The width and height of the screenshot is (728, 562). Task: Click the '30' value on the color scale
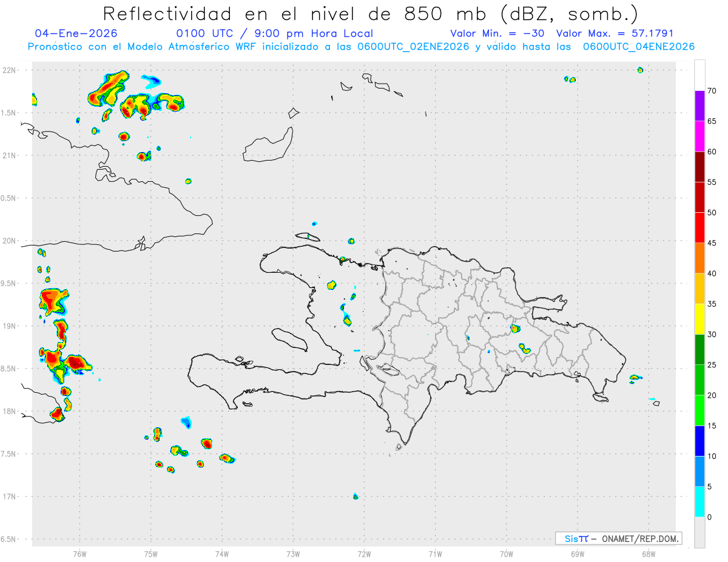pyautogui.click(x=712, y=335)
